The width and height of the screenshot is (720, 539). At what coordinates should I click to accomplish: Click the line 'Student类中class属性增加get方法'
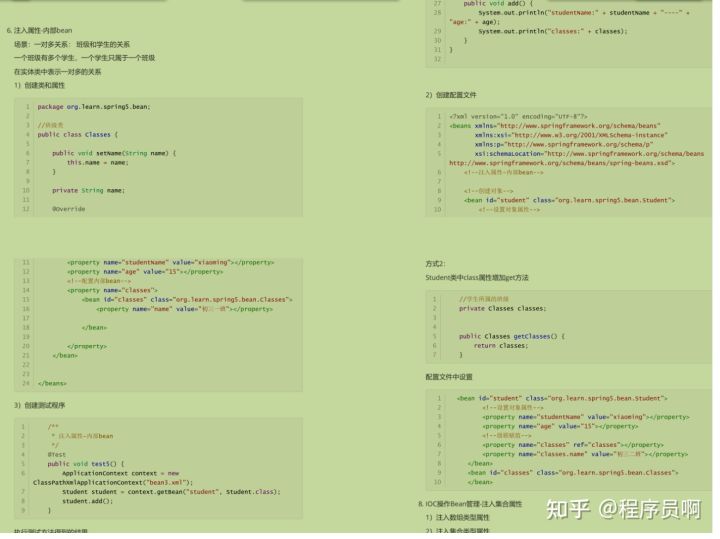[477, 278]
